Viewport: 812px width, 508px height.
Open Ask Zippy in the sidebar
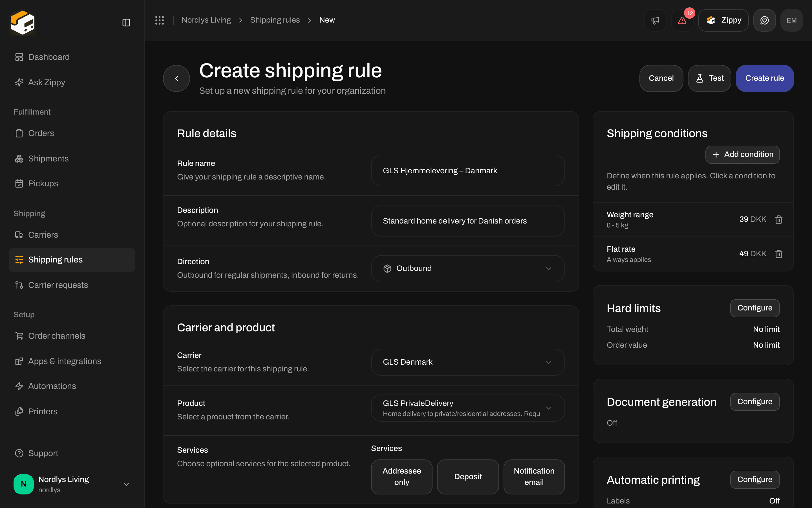72,82
